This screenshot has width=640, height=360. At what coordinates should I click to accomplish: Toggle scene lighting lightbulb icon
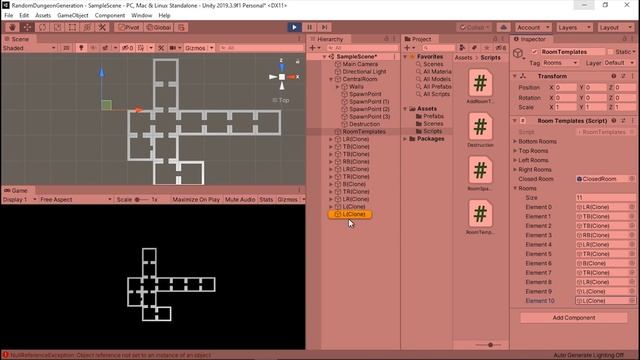pos(81,48)
